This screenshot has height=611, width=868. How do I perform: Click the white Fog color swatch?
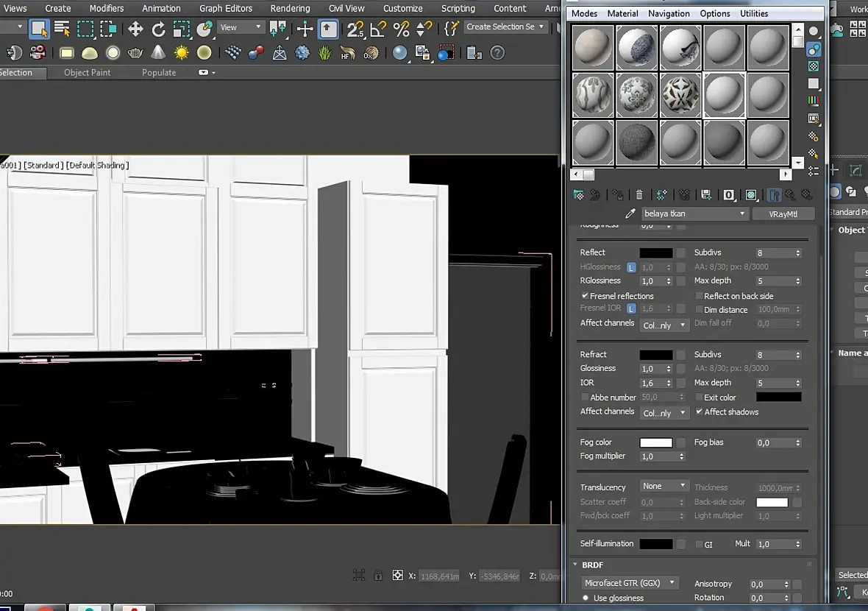coord(656,442)
